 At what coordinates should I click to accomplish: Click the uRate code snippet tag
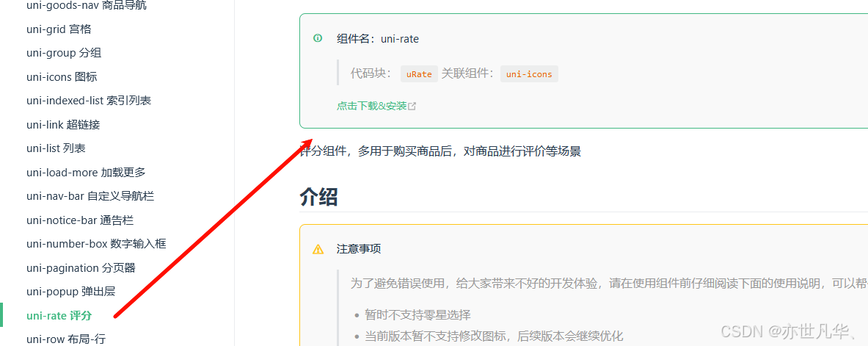[x=419, y=73]
